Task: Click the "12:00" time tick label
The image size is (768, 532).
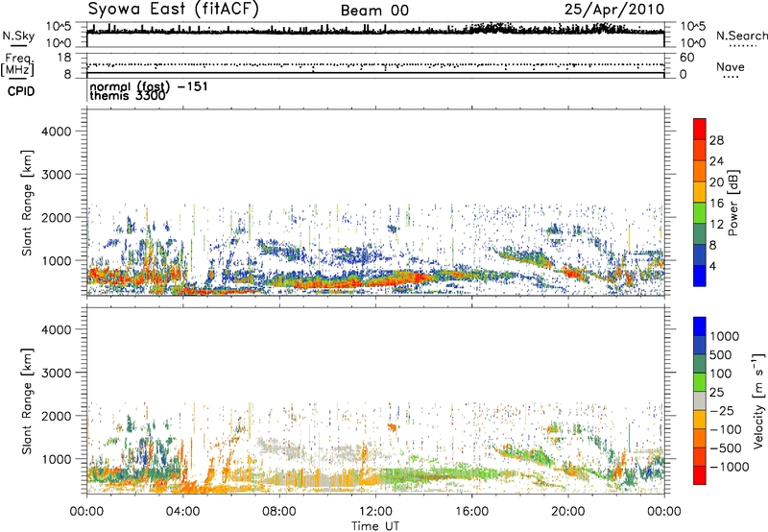Action: [x=375, y=512]
